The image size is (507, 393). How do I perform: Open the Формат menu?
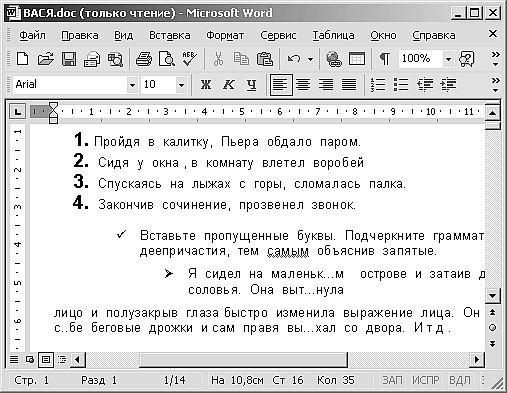click(x=225, y=35)
